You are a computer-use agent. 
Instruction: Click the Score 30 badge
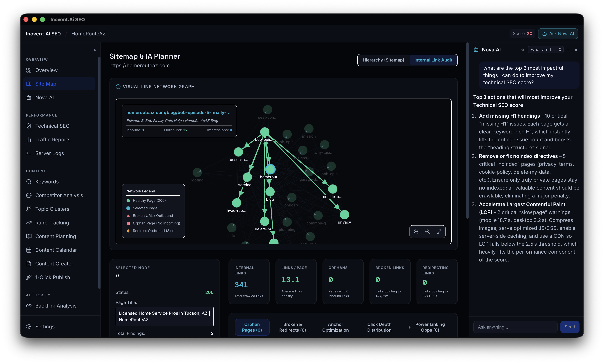[522, 33]
